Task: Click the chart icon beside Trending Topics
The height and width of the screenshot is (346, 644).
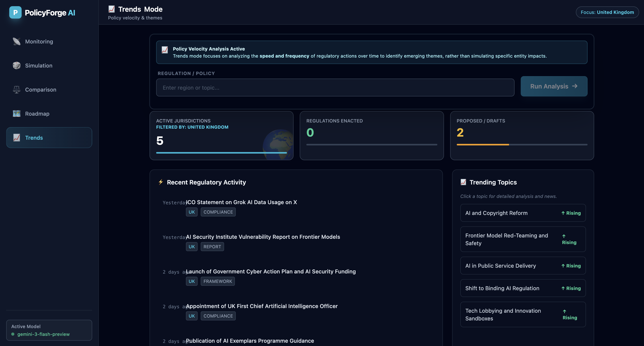Action: 463,182
